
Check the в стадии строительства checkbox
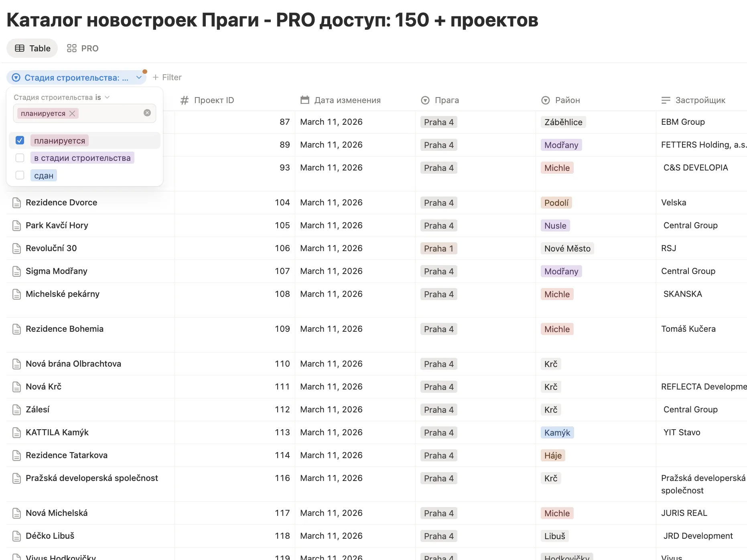coord(20,158)
